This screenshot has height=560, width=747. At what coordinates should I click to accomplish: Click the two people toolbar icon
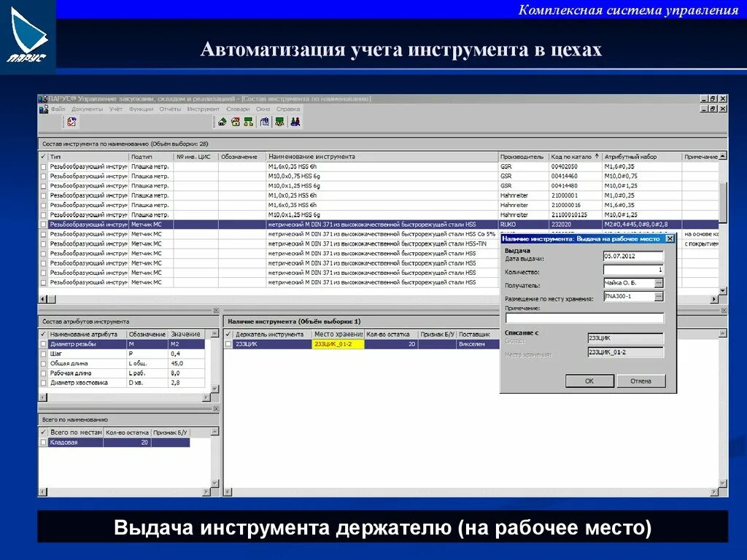point(295,122)
